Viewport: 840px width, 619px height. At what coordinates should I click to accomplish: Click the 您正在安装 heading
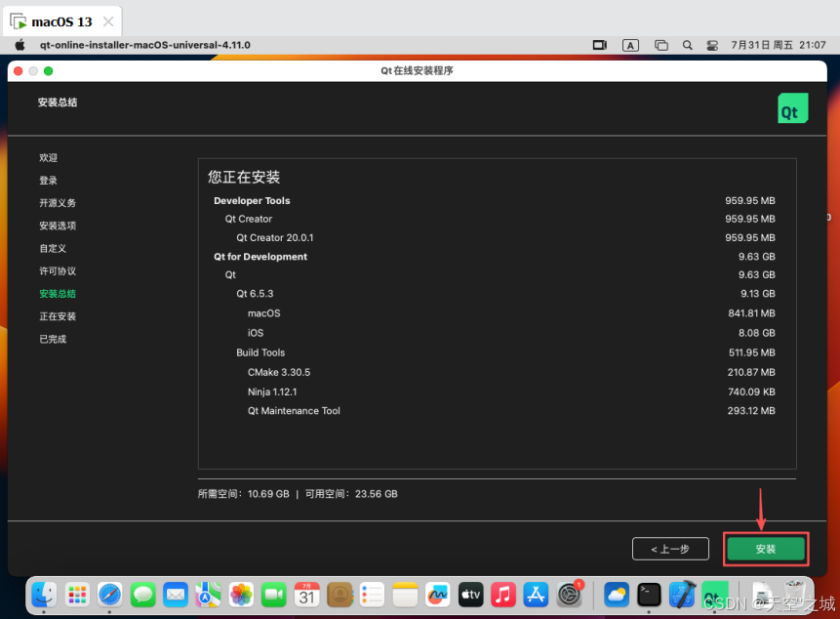tap(244, 177)
